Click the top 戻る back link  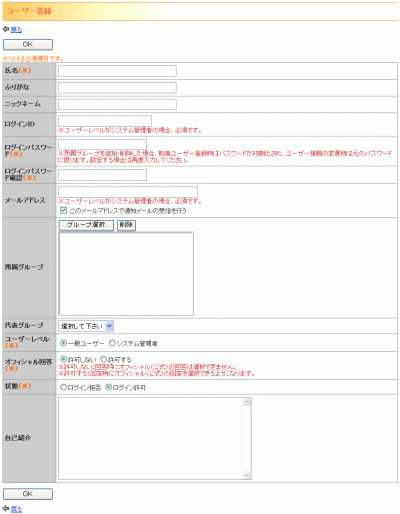16,30
